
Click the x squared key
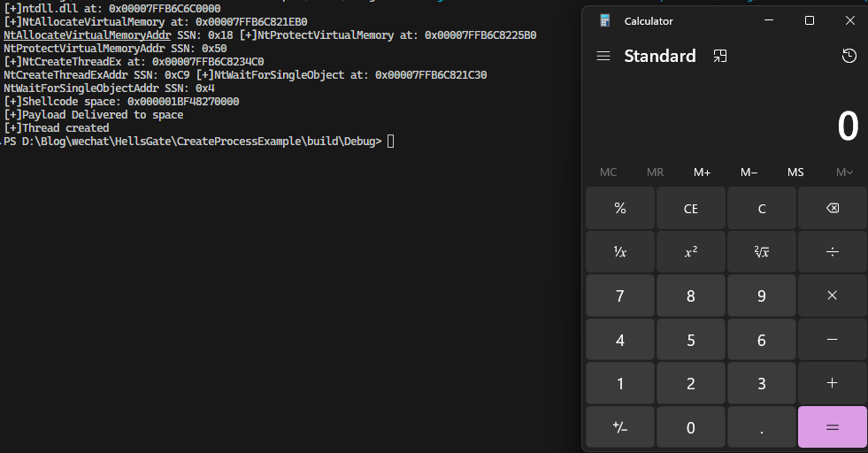[x=691, y=252]
